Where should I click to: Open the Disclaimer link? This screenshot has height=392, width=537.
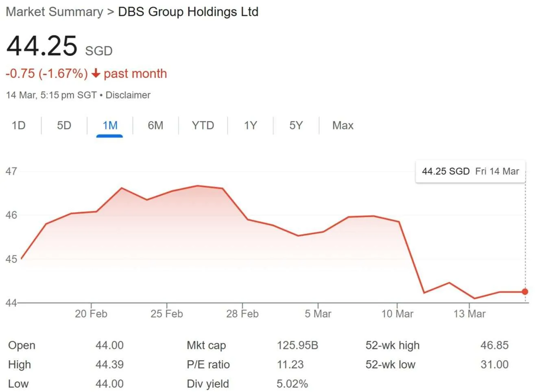[128, 95]
